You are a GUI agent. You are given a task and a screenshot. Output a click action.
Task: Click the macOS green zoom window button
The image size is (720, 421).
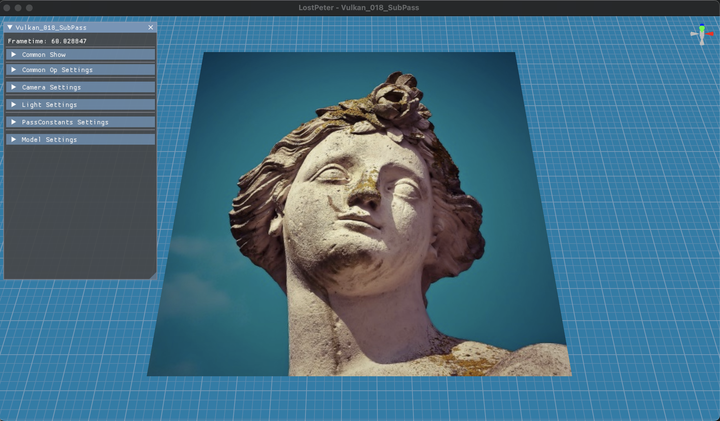point(29,8)
